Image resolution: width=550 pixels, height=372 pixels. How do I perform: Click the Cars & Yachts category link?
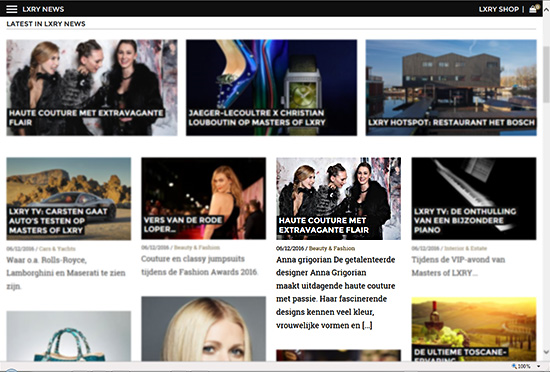pos(57,249)
